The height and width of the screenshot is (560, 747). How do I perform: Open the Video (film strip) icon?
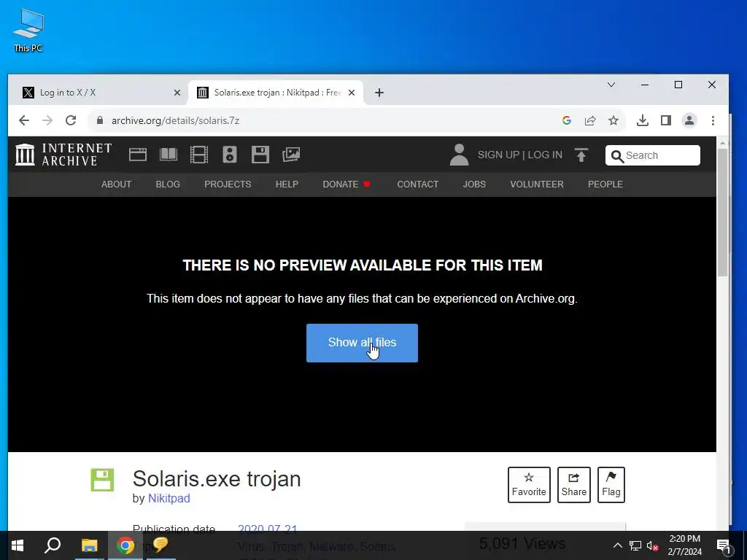point(198,155)
